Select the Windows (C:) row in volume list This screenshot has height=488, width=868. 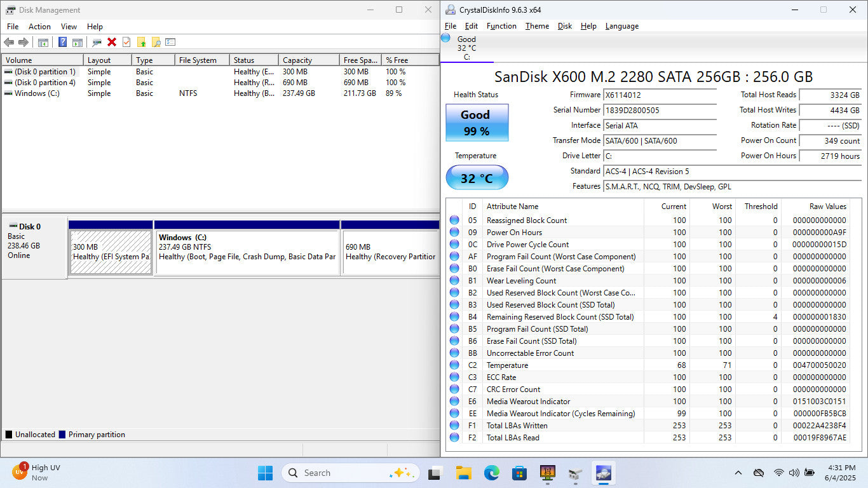point(220,93)
